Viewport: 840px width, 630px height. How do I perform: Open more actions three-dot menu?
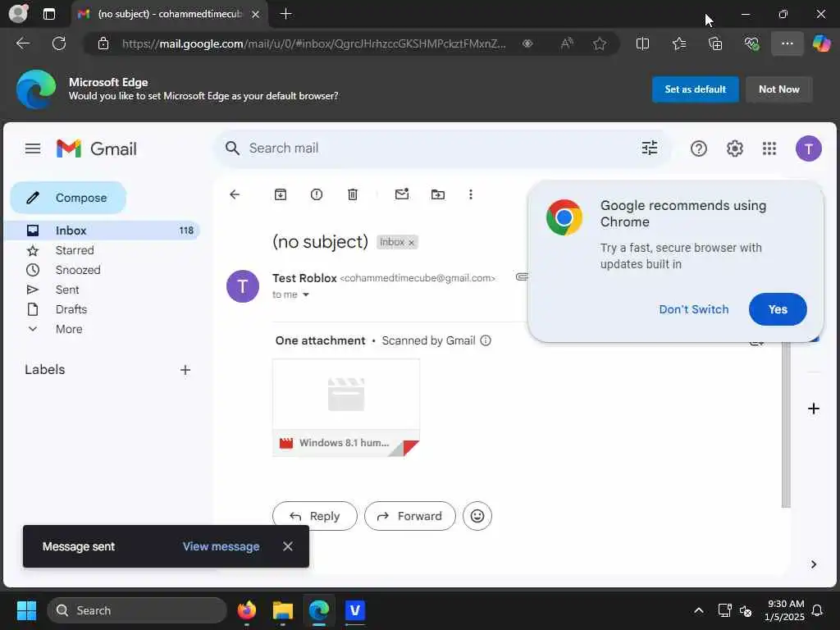coord(470,194)
